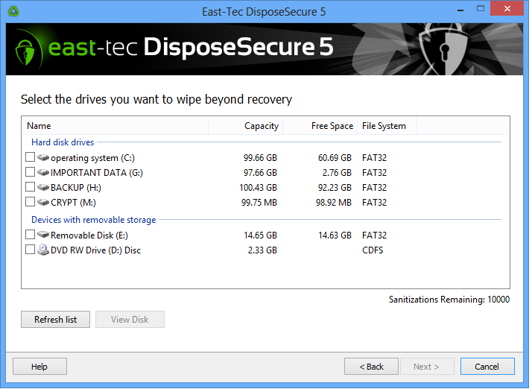Click the green shield logo in banner
The image size is (532, 392).
point(25,52)
